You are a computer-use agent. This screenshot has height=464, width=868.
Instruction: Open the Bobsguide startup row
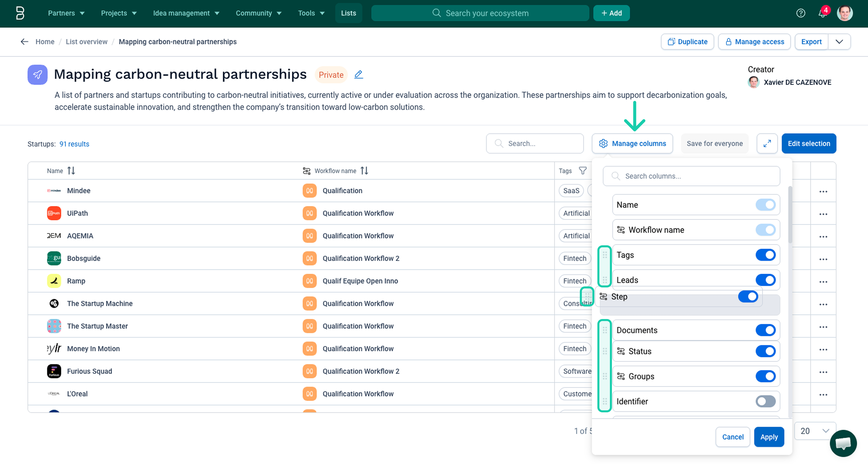coord(84,258)
